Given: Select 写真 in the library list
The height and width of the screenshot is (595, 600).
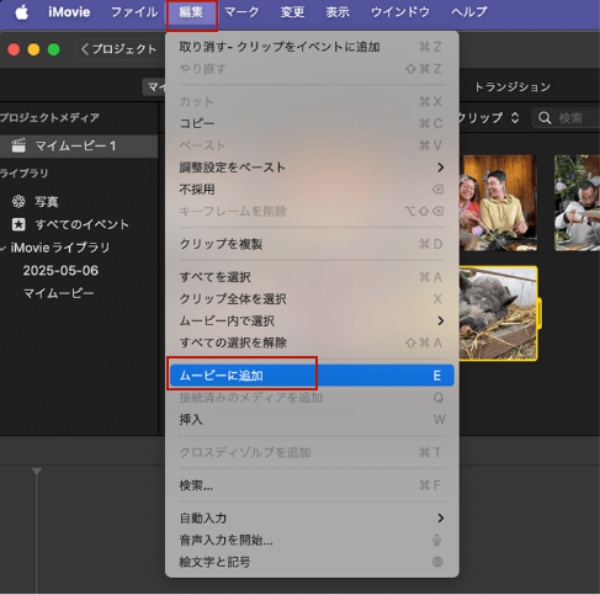Looking at the screenshot, I should click(x=46, y=201).
